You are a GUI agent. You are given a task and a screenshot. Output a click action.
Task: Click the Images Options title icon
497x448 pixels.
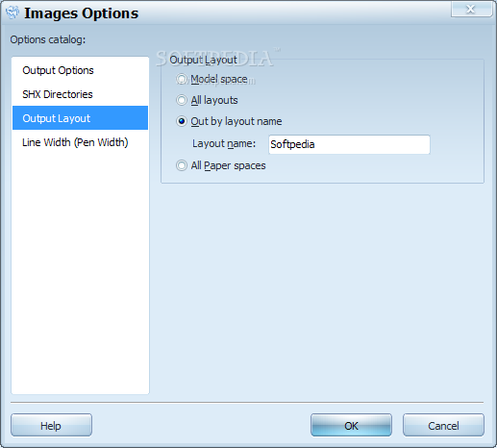(12, 12)
